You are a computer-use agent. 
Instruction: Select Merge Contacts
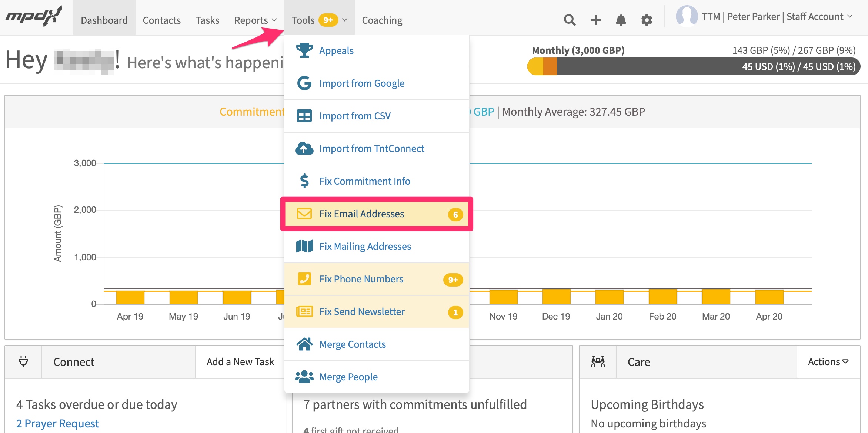tap(377, 344)
